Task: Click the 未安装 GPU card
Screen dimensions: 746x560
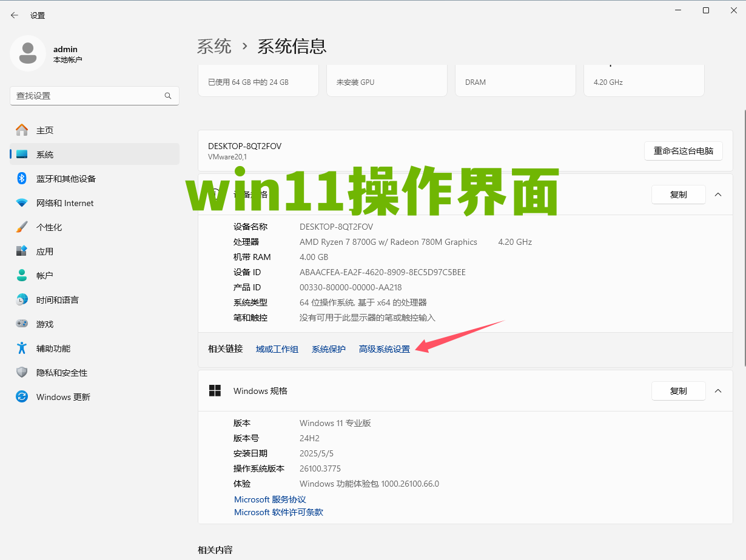Action: (387, 80)
